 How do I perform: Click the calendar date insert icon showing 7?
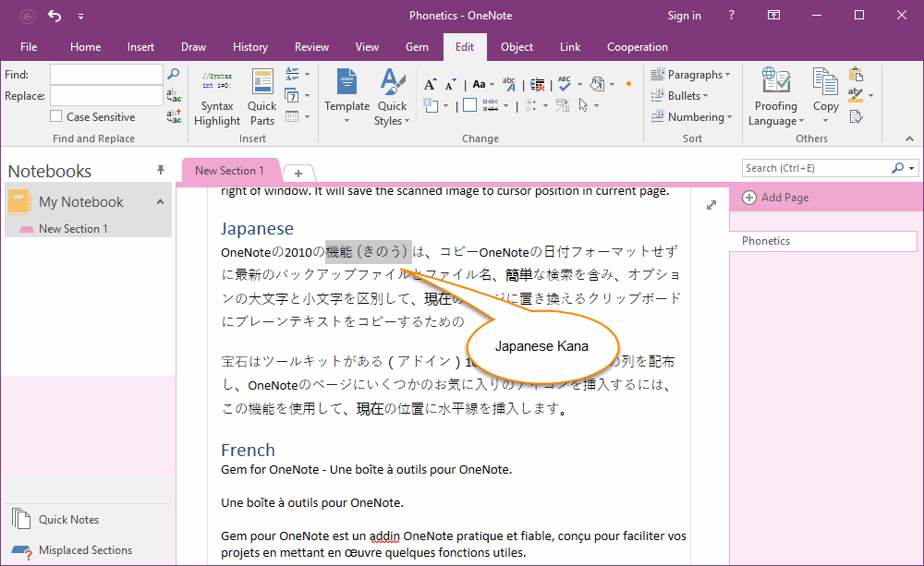tap(292, 95)
